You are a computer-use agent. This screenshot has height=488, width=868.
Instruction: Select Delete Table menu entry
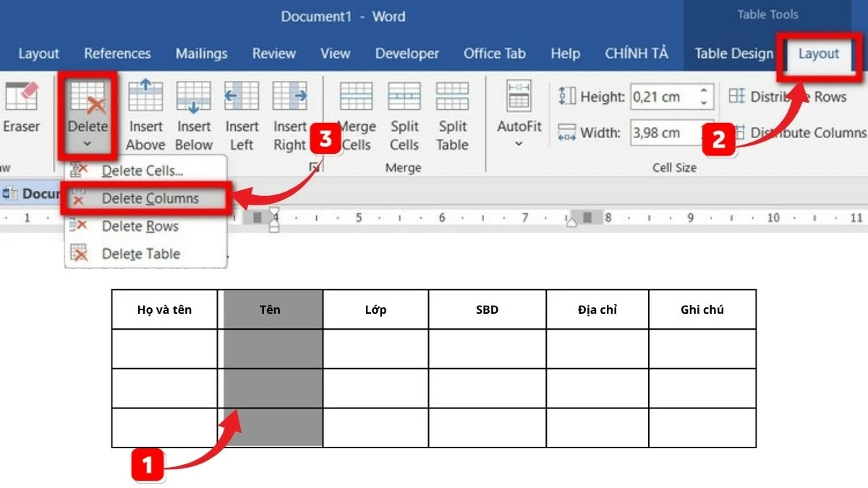tap(140, 254)
